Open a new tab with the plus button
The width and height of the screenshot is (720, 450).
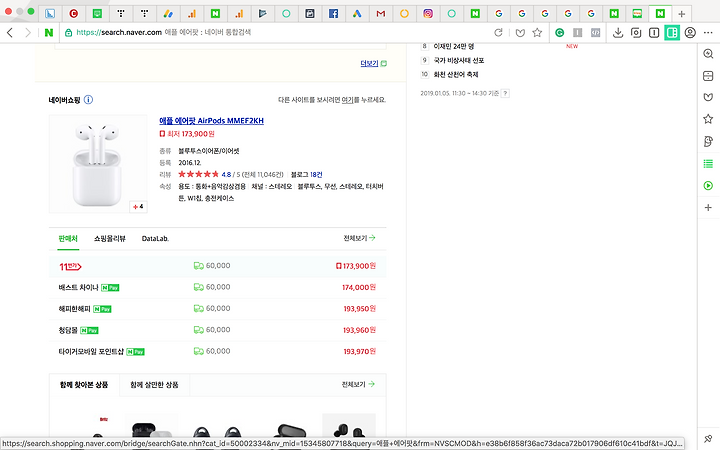coord(681,14)
